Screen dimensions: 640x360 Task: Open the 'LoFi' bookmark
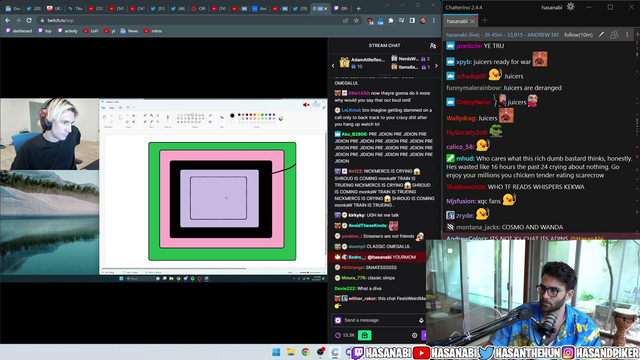pos(91,31)
